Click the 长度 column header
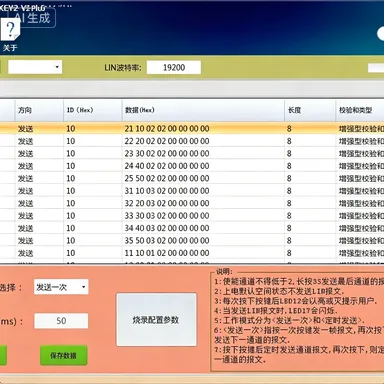The width and height of the screenshot is (384, 384). point(310,110)
